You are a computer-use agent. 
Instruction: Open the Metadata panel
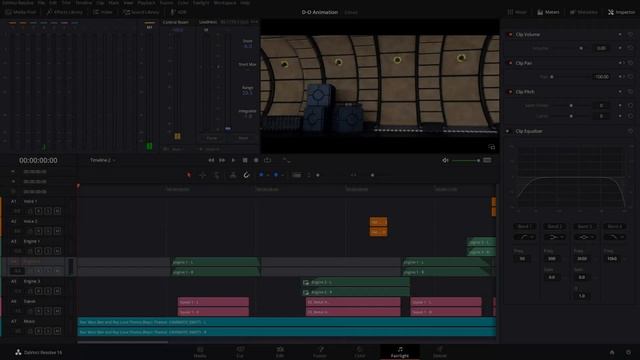(584, 12)
